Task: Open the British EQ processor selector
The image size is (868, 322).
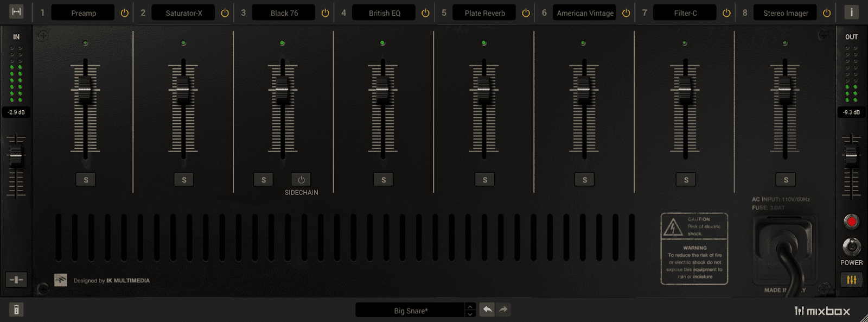Action: click(384, 13)
